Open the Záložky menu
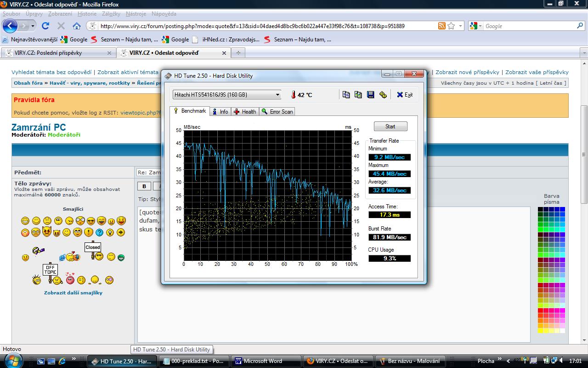Viewport: 588px width, 368px height. tap(111, 14)
